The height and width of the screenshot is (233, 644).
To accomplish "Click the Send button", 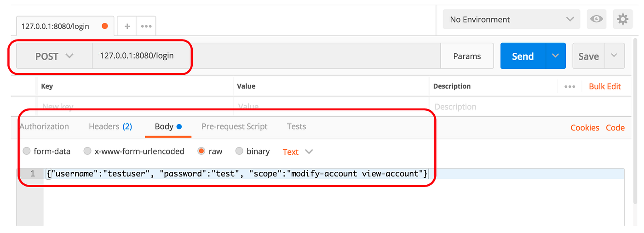I will [523, 56].
